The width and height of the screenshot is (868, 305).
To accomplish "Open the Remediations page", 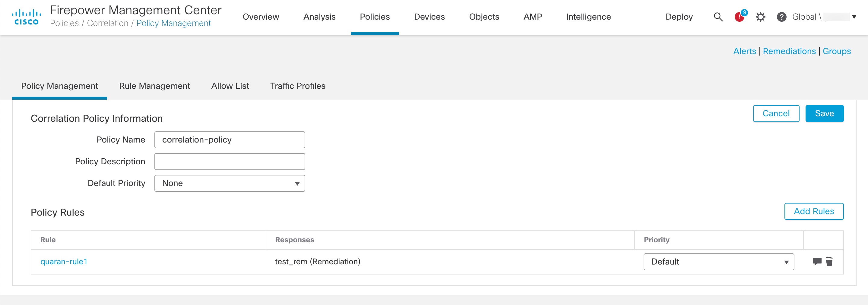I will coord(789,51).
